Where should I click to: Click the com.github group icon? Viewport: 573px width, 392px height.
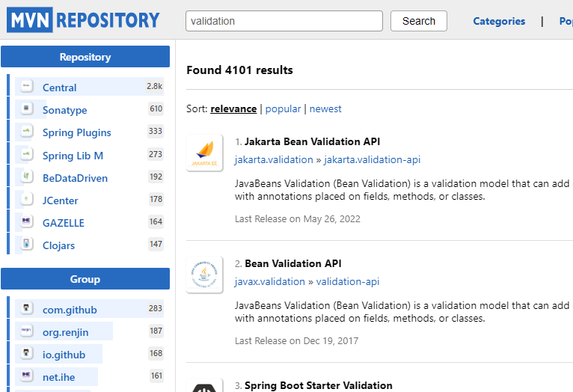[x=26, y=308]
